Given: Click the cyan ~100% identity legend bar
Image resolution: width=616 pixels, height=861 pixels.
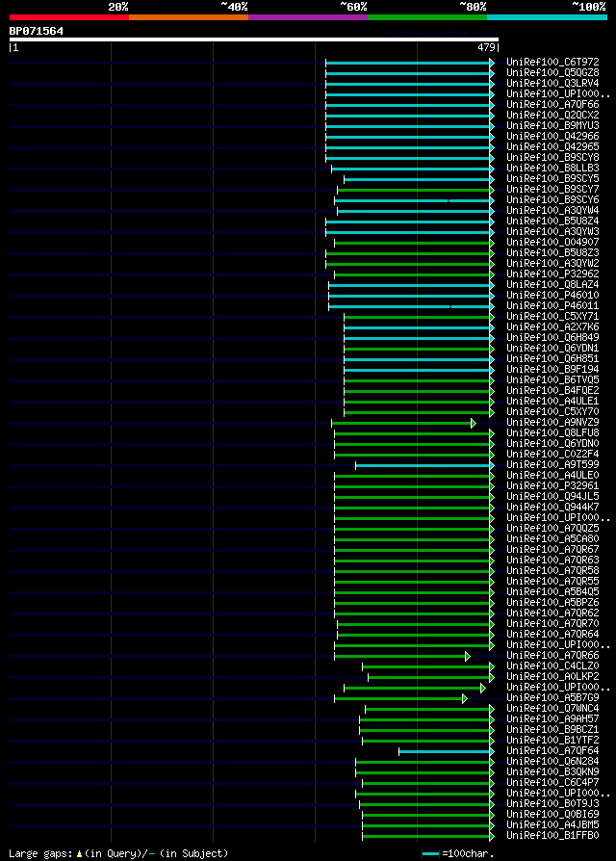Looking at the screenshot, I should pyautogui.click(x=547, y=17).
